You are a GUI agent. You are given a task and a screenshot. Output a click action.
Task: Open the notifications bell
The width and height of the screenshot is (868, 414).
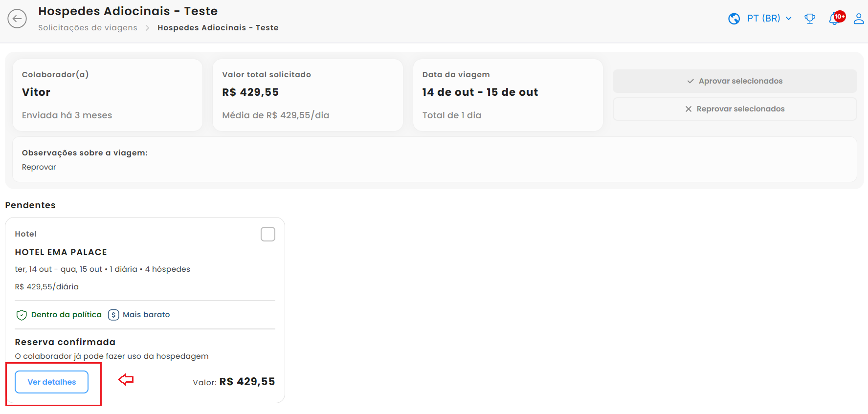pyautogui.click(x=834, y=19)
